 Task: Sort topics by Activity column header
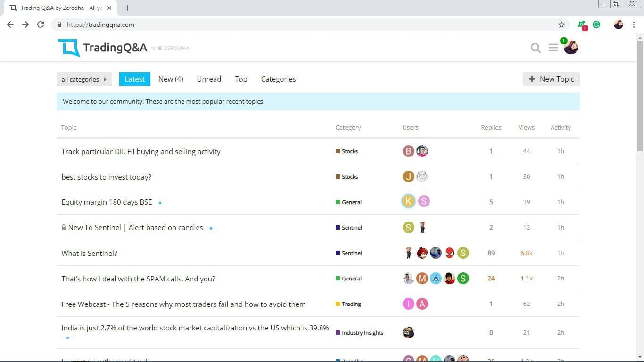tap(561, 127)
